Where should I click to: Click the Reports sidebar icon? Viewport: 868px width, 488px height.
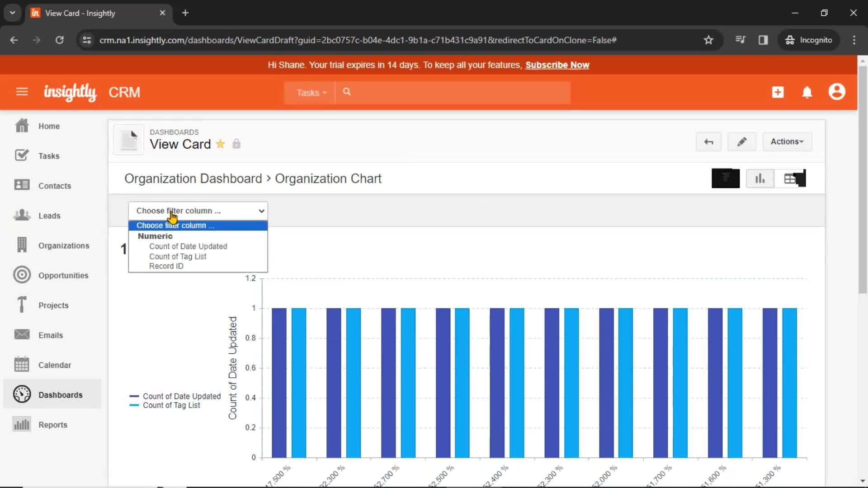tap(21, 424)
